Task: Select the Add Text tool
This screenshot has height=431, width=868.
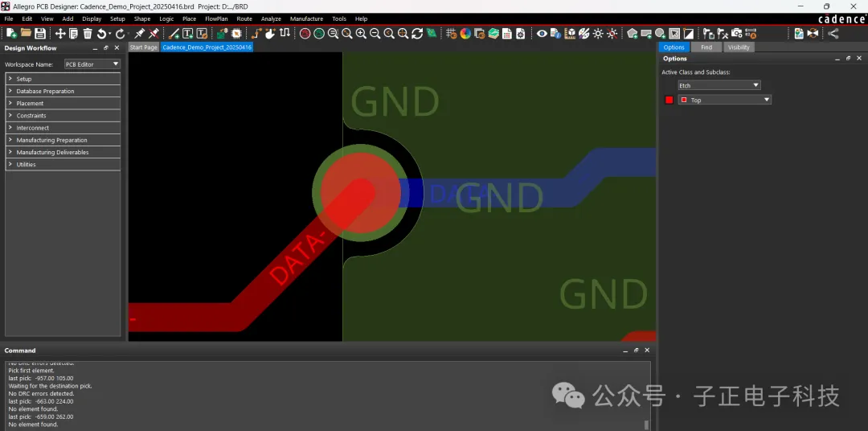Action: coord(187,33)
